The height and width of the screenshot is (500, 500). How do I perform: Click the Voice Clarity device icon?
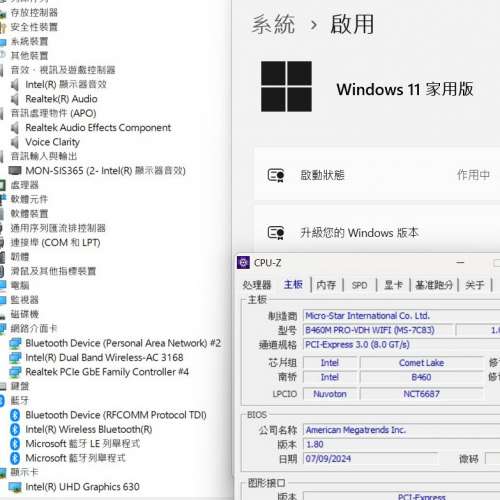pyautogui.click(x=15, y=142)
